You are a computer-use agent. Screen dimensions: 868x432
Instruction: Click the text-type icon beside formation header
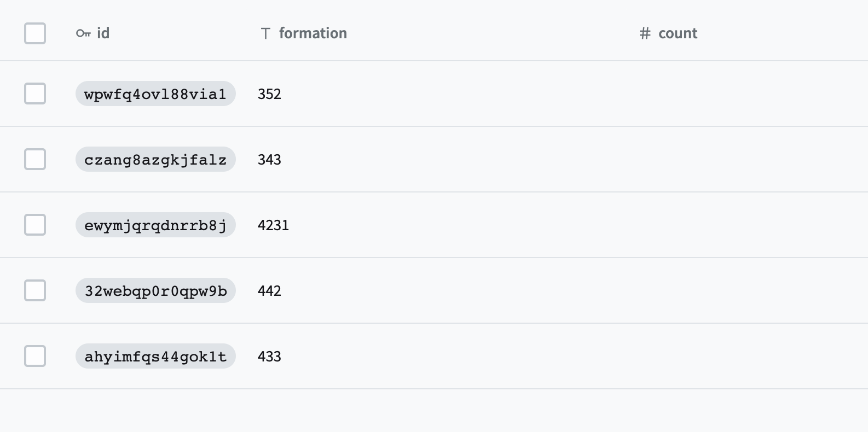(x=265, y=33)
